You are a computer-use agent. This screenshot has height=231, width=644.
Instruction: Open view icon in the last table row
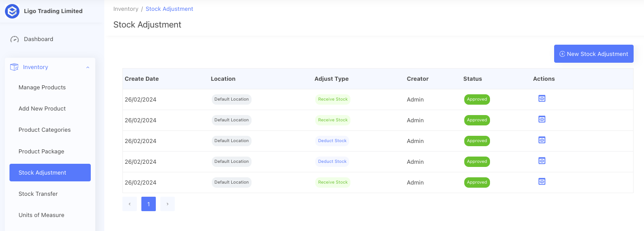[542, 181]
